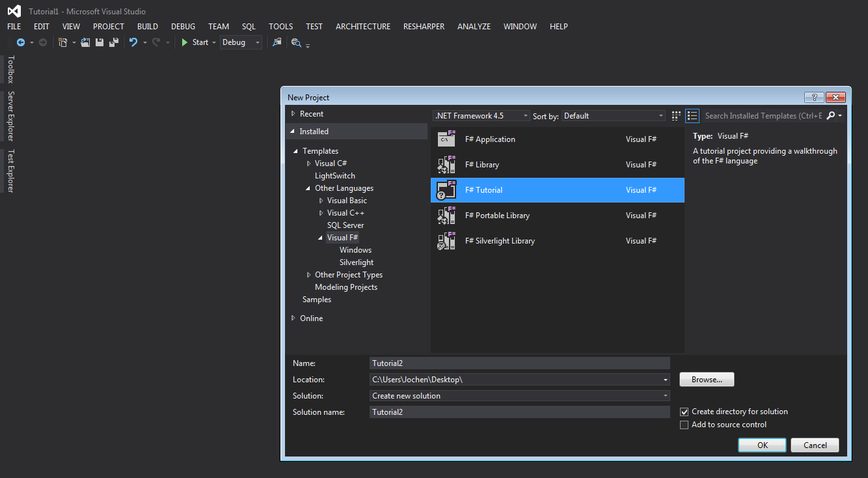Expand the Other Project Types node
The width and height of the screenshot is (868, 478).
coord(308,275)
